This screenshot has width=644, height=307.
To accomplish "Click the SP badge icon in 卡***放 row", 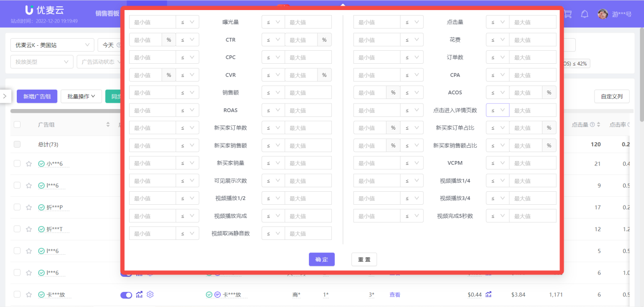I will (x=218, y=295).
